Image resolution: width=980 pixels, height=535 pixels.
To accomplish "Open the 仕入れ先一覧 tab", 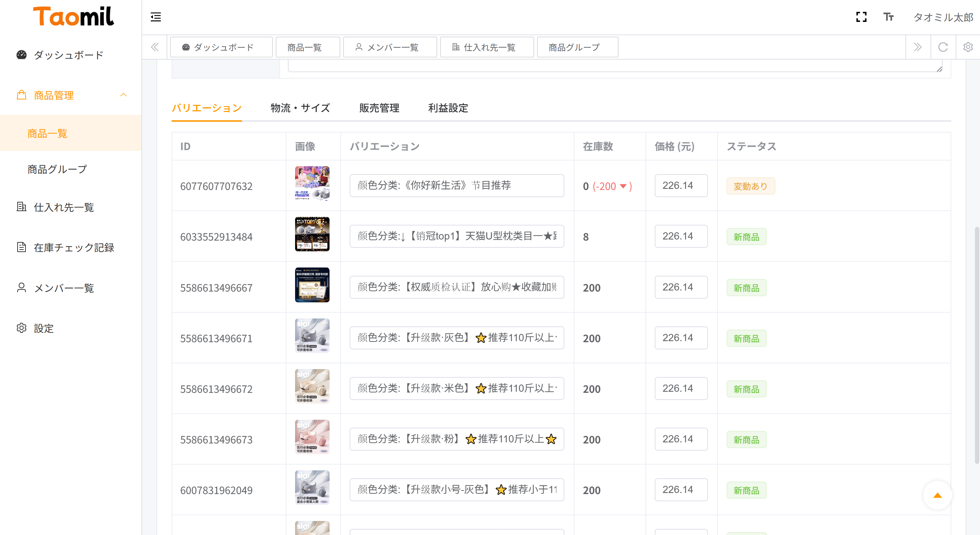I will (487, 47).
